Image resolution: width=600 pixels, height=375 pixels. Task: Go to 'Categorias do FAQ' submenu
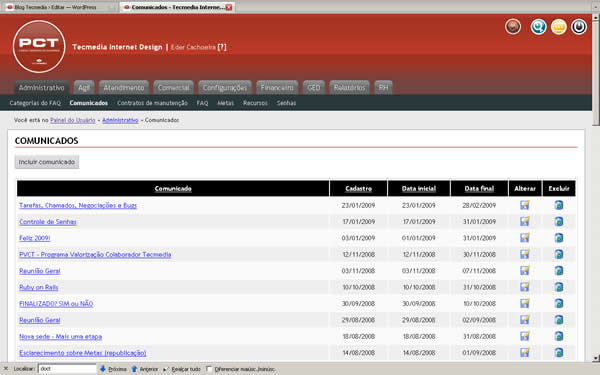coord(35,103)
